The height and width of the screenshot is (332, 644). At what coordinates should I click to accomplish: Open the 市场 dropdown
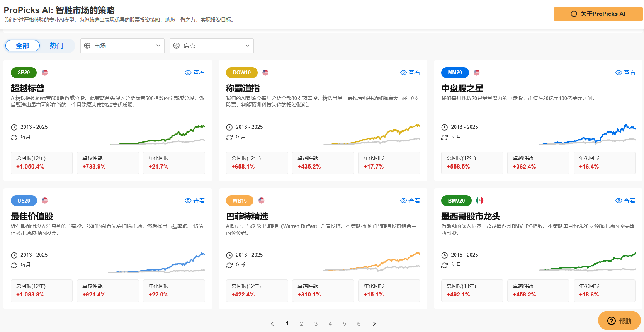(x=122, y=46)
